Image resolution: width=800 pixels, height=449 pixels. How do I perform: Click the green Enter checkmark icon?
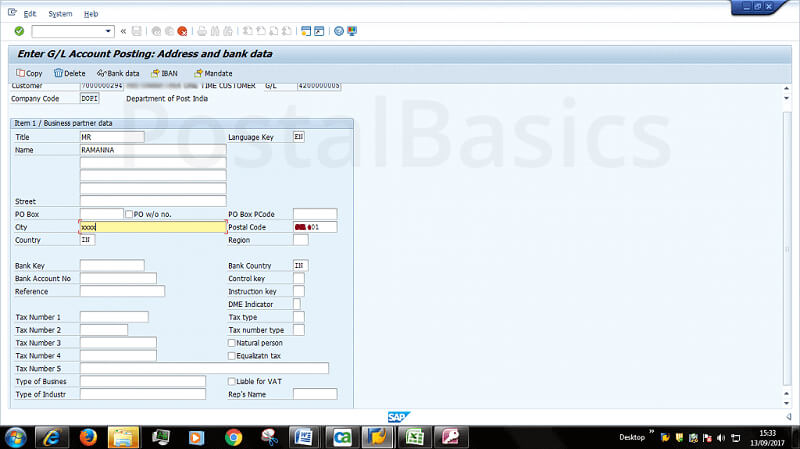pos(19,31)
